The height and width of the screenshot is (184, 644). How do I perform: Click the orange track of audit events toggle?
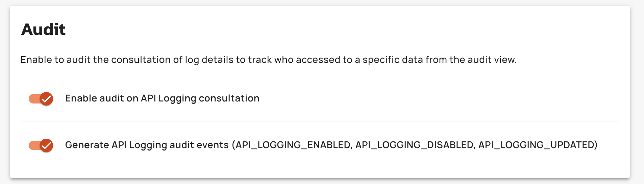click(33, 145)
